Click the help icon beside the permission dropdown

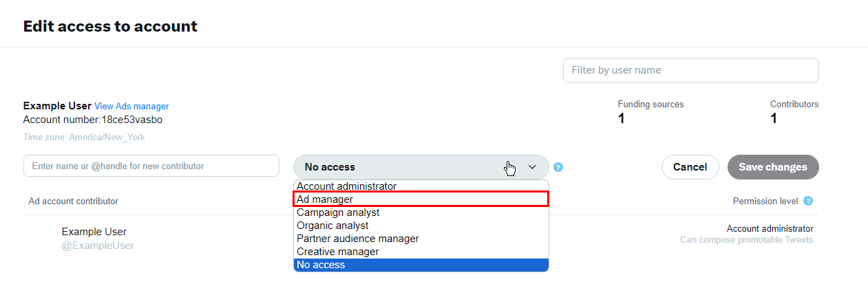[558, 167]
